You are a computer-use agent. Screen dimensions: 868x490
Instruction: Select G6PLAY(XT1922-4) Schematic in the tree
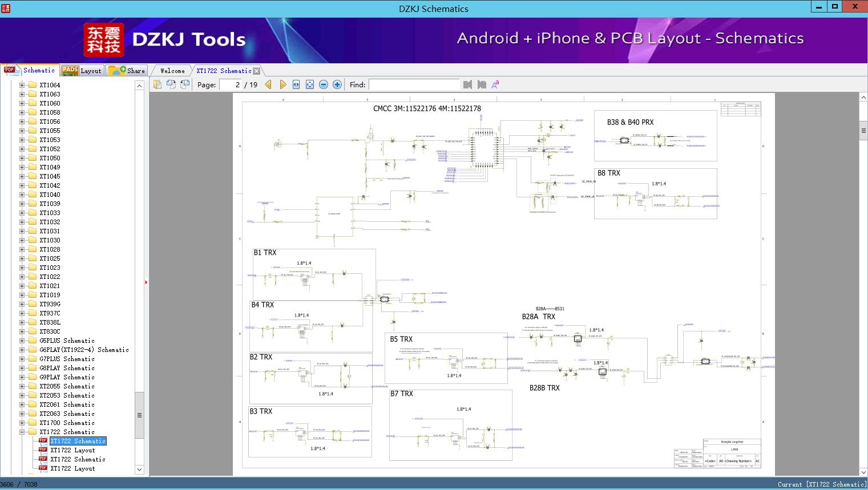point(84,350)
